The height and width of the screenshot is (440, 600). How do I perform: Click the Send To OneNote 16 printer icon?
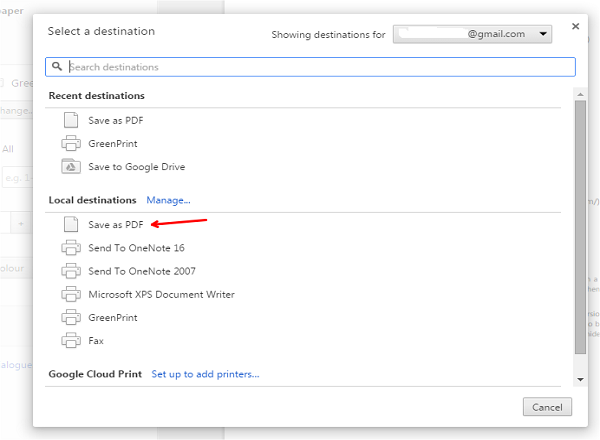tap(71, 248)
